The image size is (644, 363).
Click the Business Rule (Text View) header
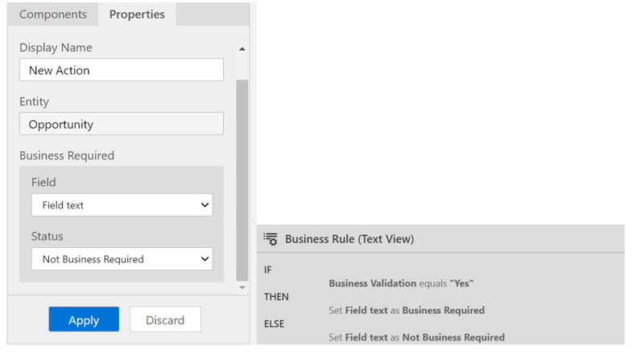pyautogui.click(x=349, y=239)
